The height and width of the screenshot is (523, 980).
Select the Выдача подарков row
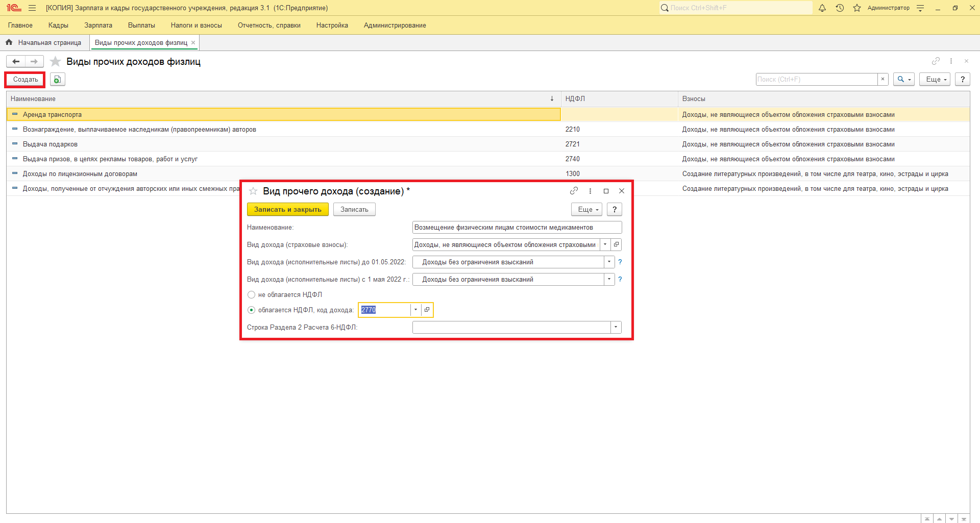tap(488, 144)
